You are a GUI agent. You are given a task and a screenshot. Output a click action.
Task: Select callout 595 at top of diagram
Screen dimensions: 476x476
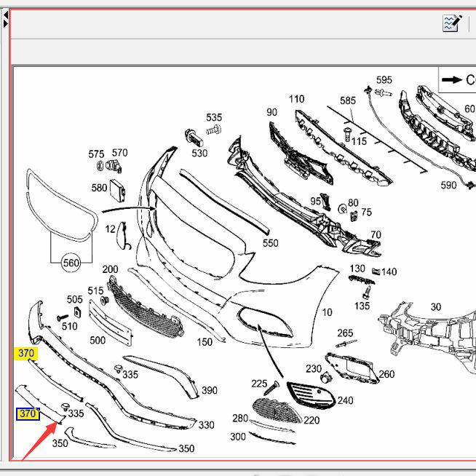[x=384, y=80]
